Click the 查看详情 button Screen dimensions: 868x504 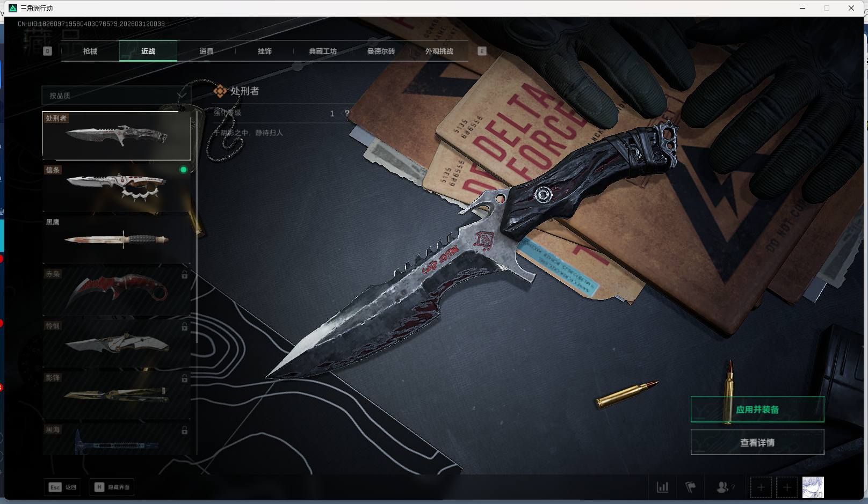tap(757, 442)
